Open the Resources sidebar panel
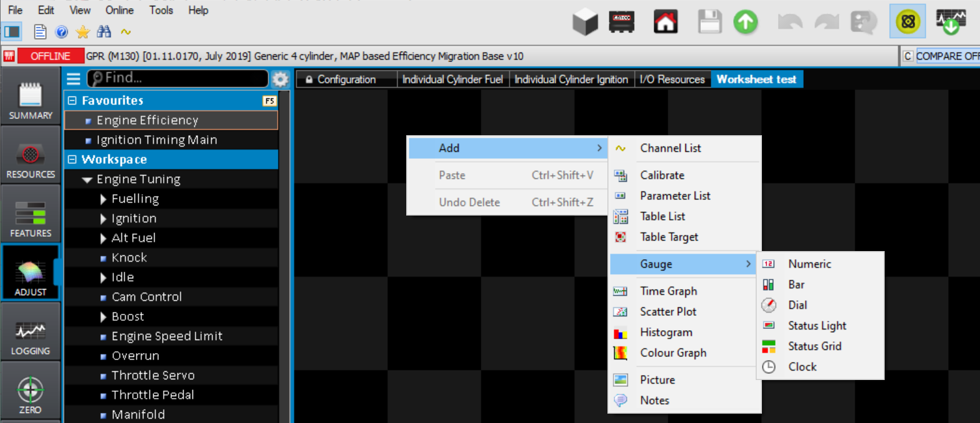980x423 pixels. coord(31,160)
